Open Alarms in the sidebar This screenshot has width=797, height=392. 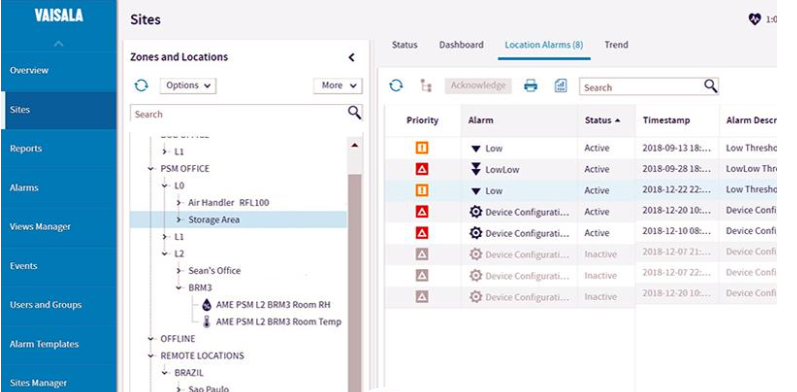[x=58, y=188]
